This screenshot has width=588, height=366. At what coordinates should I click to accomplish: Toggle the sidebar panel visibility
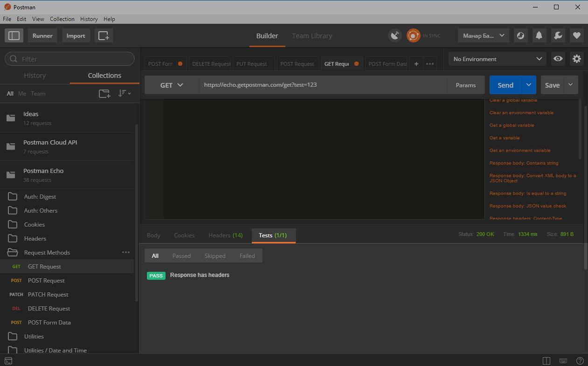(x=14, y=35)
